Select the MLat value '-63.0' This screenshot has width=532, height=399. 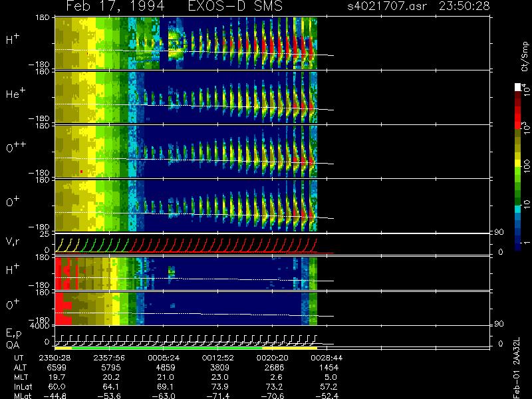coord(164,396)
